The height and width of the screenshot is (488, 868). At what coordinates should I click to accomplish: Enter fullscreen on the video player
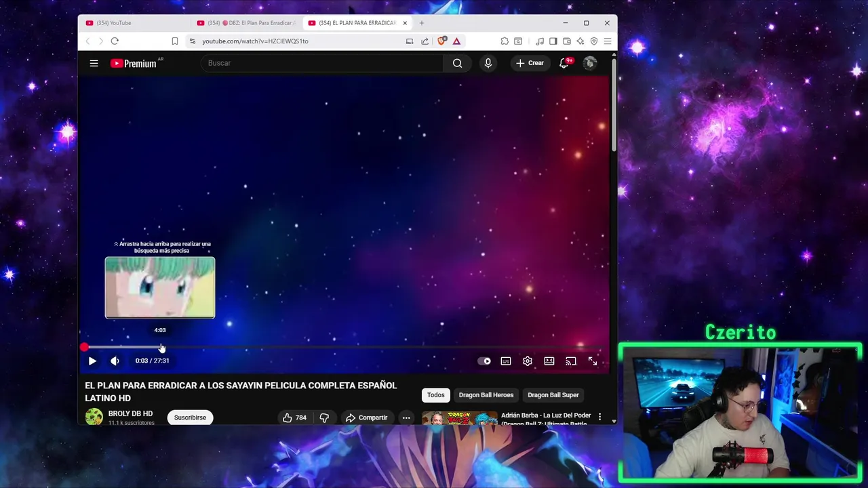click(593, 361)
